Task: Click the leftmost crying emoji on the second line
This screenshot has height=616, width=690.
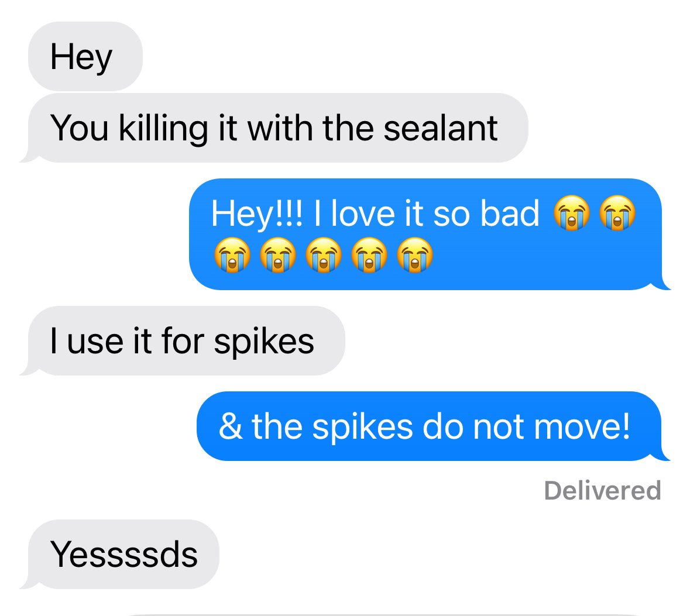Action: click(x=232, y=256)
